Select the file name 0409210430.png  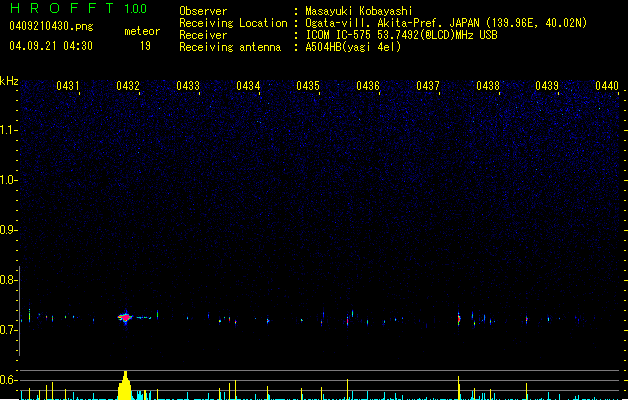[x=51, y=27]
